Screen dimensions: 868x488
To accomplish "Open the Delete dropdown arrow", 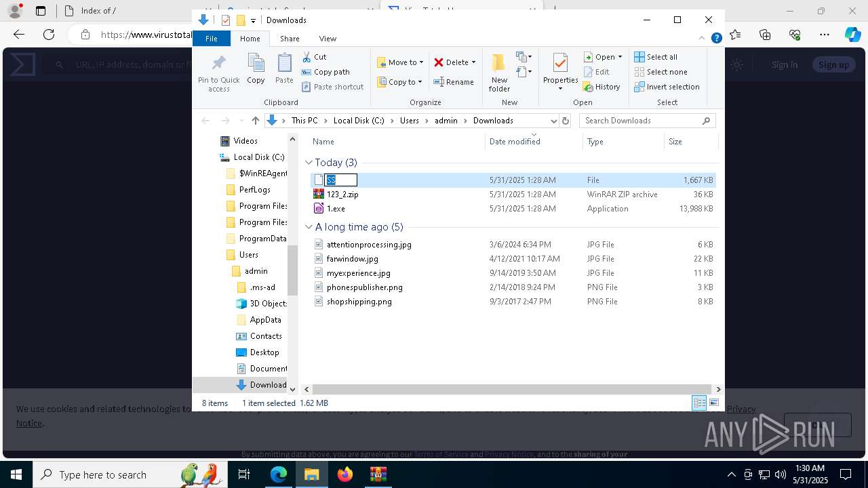I will coord(473,62).
